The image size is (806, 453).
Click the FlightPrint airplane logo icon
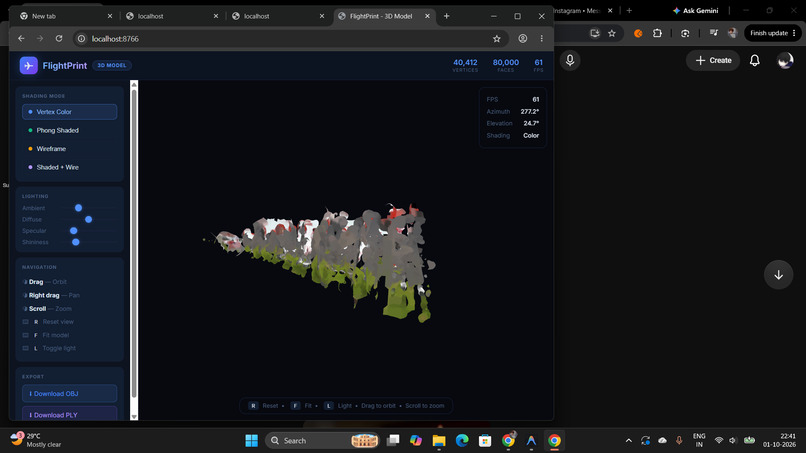pos(29,65)
